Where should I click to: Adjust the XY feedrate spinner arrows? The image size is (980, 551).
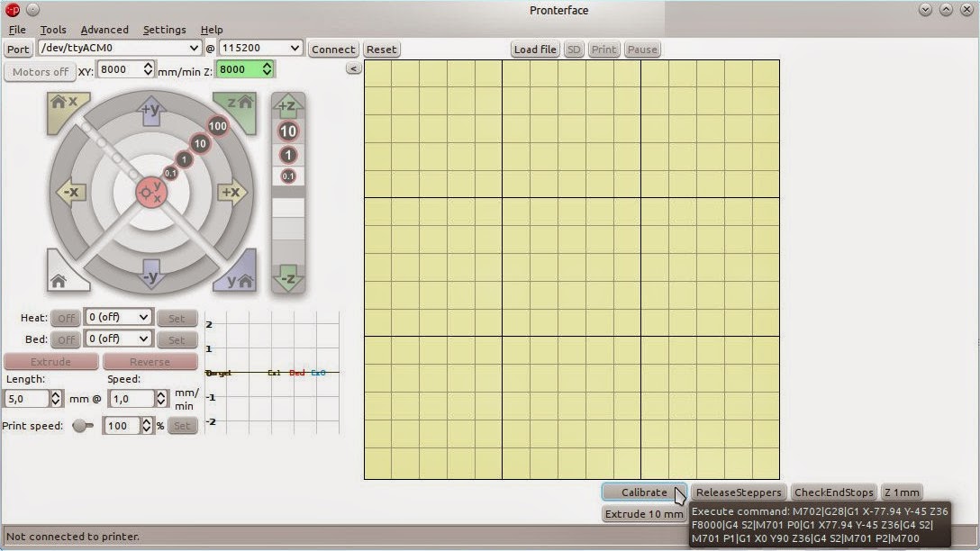(148, 68)
